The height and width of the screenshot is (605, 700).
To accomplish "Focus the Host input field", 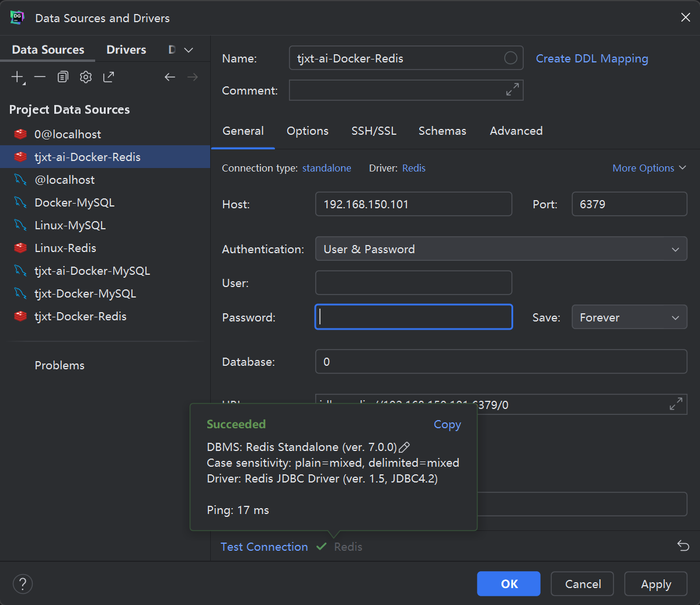I will tap(413, 204).
